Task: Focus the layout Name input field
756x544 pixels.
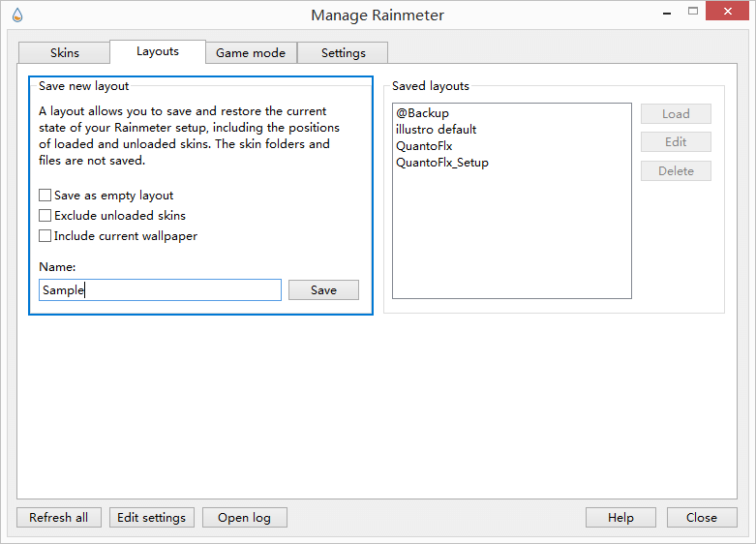Action: 160,289
